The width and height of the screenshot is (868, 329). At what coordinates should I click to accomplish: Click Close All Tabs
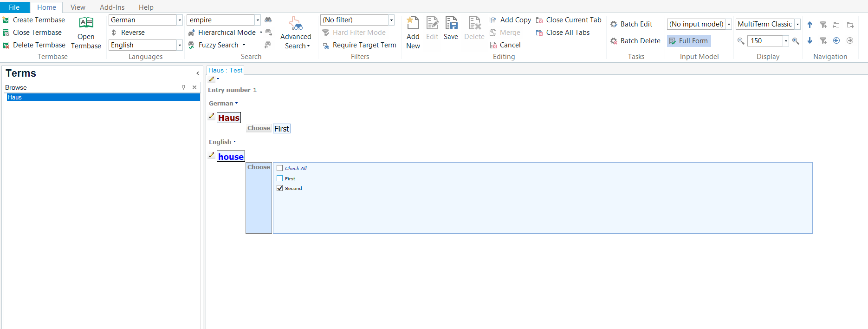coord(567,33)
